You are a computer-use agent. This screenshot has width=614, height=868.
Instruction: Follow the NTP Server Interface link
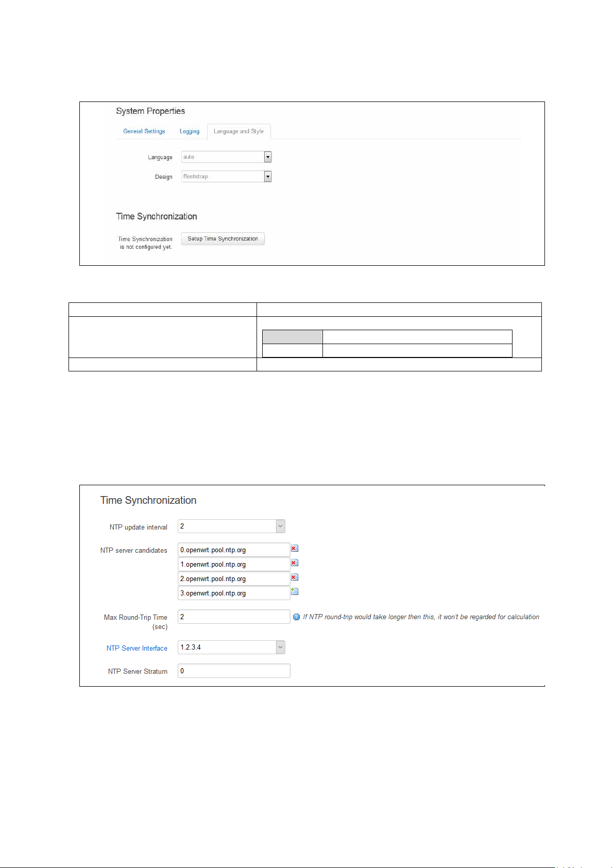pyautogui.click(x=137, y=649)
